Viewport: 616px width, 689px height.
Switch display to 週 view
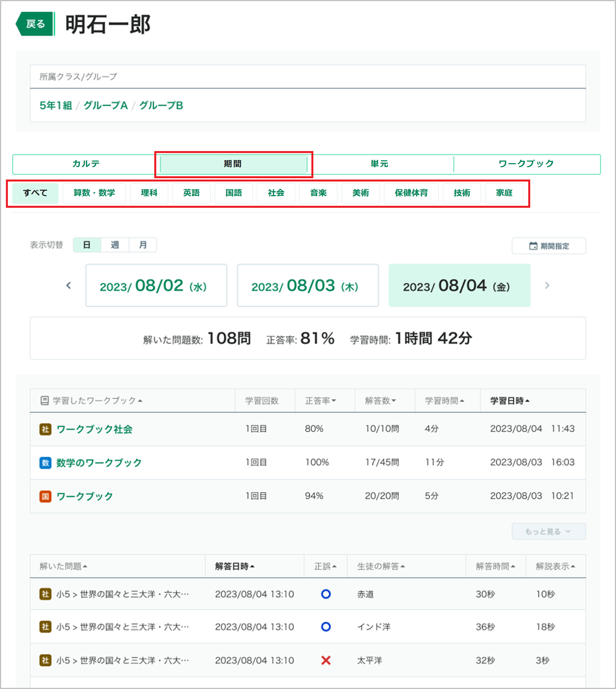coord(115,245)
